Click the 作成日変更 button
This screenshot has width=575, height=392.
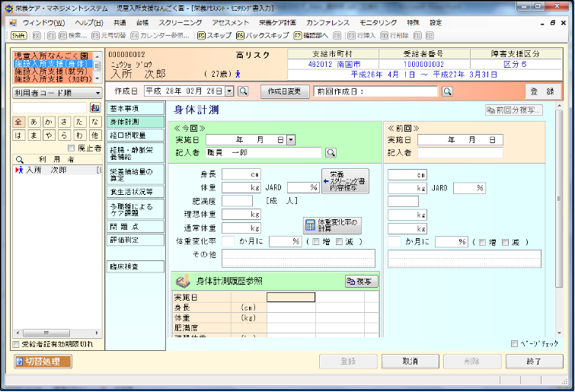(285, 91)
